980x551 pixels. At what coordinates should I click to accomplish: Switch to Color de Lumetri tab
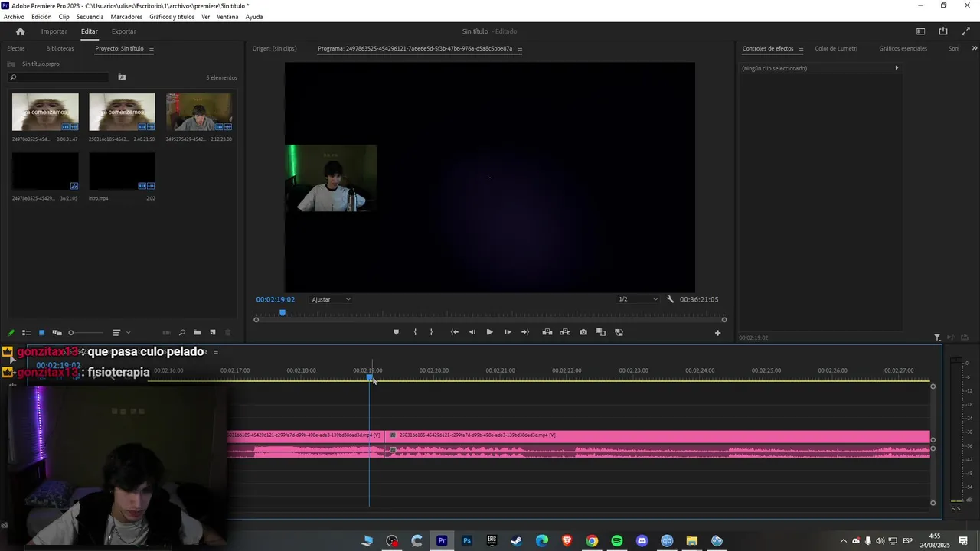click(x=836, y=48)
